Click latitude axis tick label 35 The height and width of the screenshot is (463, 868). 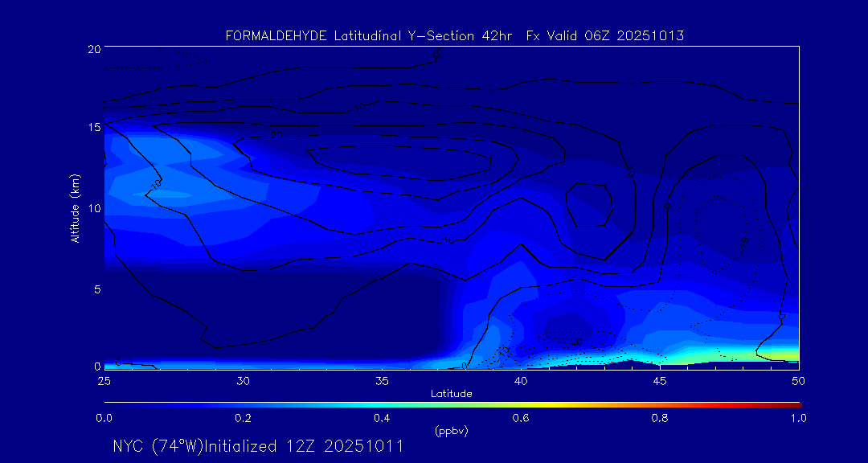point(382,381)
